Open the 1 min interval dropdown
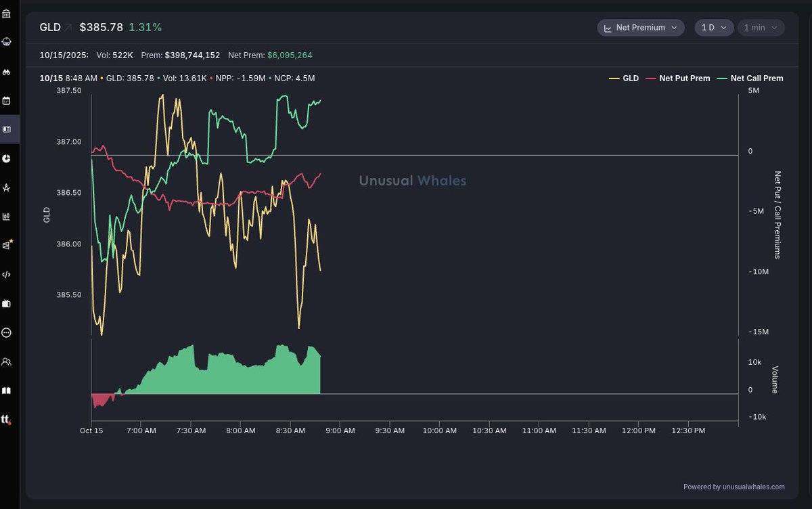 [x=761, y=28]
